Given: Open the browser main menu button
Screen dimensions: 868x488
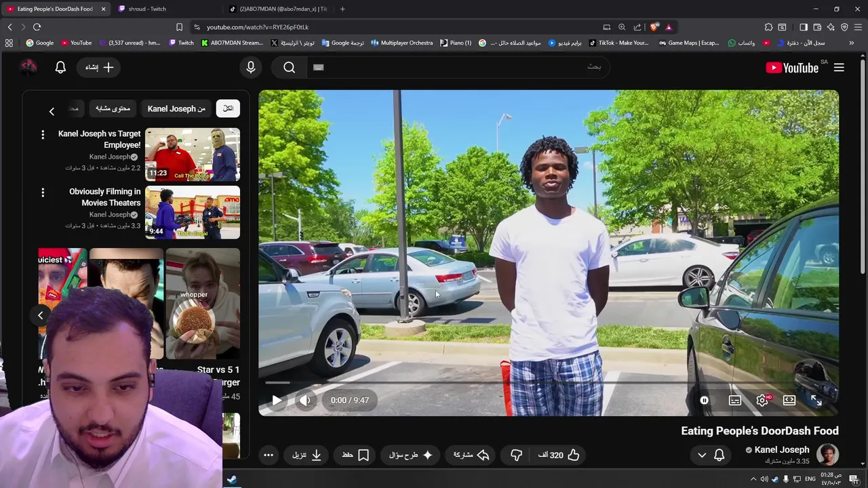Looking at the screenshot, I should [x=858, y=27].
